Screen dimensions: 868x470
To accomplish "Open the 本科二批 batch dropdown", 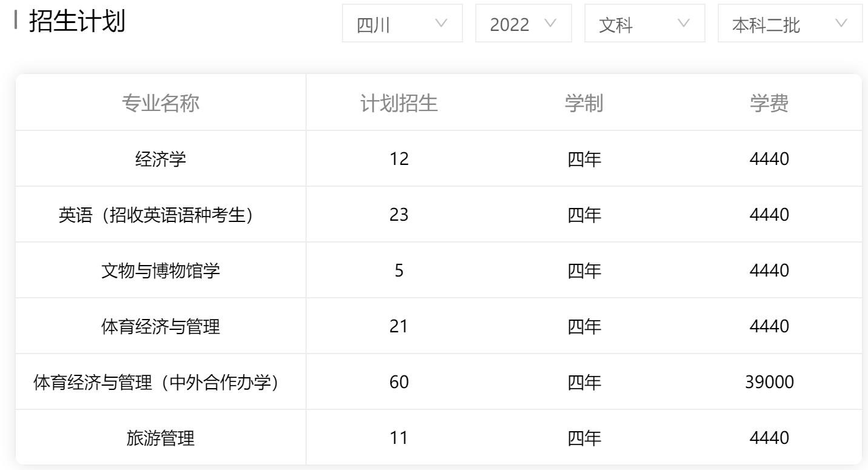I will click(x=790, y=24).
